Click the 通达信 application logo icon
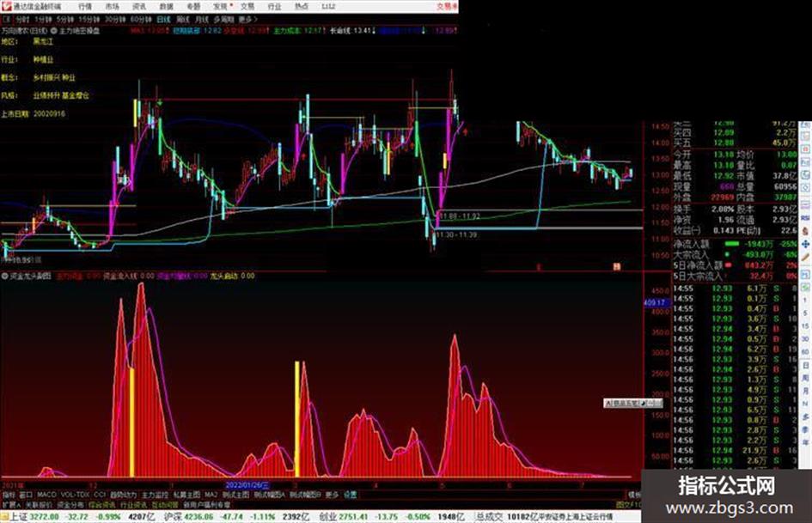 (x=6, y=6)
